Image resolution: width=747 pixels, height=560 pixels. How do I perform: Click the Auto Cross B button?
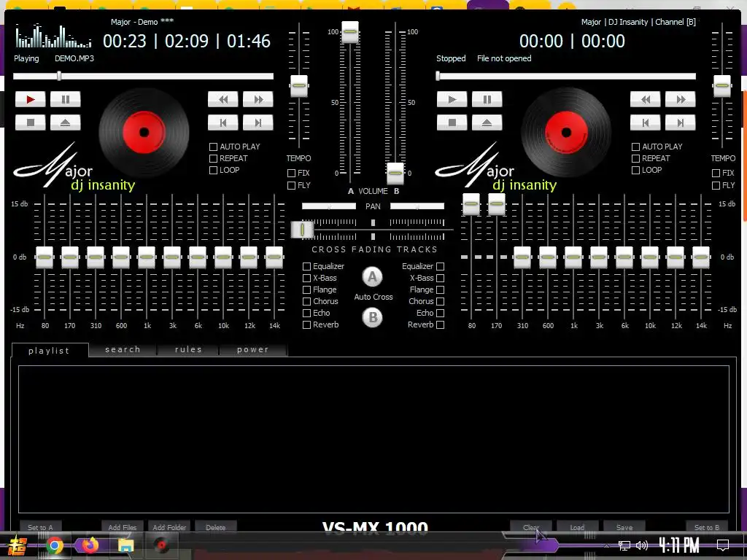pos(373,317)
